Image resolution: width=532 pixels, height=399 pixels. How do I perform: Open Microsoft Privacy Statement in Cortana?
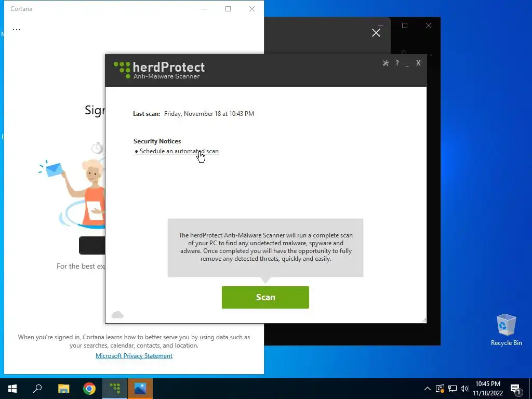coord(134,355)
